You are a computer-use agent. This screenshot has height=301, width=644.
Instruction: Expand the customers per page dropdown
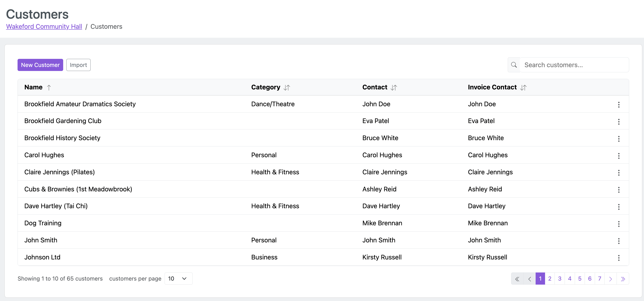point(179,279)
